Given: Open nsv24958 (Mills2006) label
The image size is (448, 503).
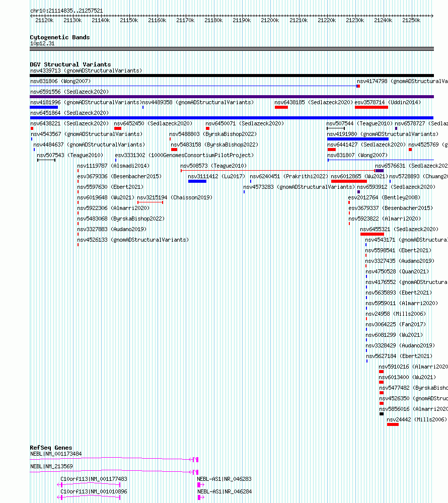Looking at the screenshot, I should point(396,314).
